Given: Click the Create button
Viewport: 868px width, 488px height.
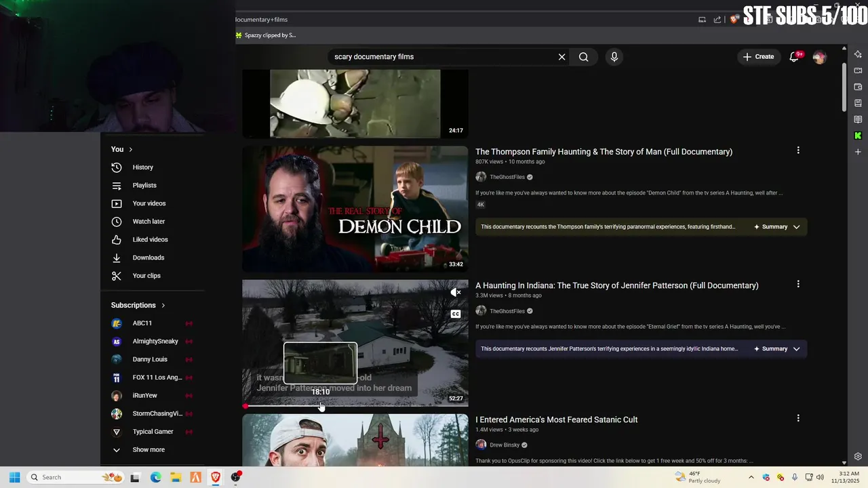Looking at the screenshot, I should coord(758,57).
